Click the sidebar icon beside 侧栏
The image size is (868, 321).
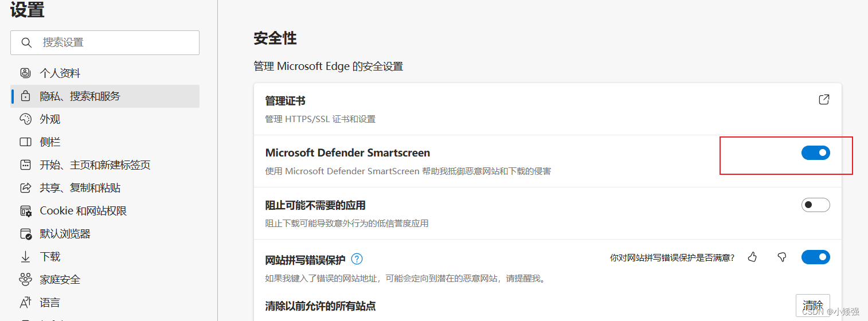(x=25, y=142)
